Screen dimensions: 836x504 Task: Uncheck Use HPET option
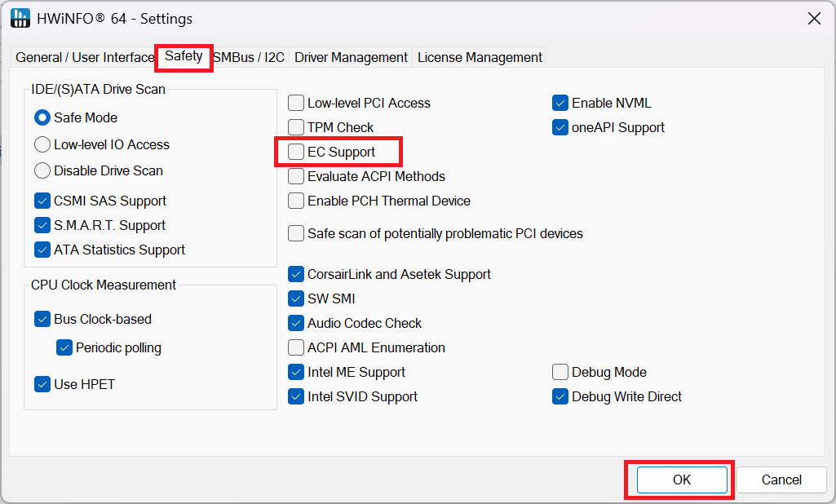click(42, 384)
